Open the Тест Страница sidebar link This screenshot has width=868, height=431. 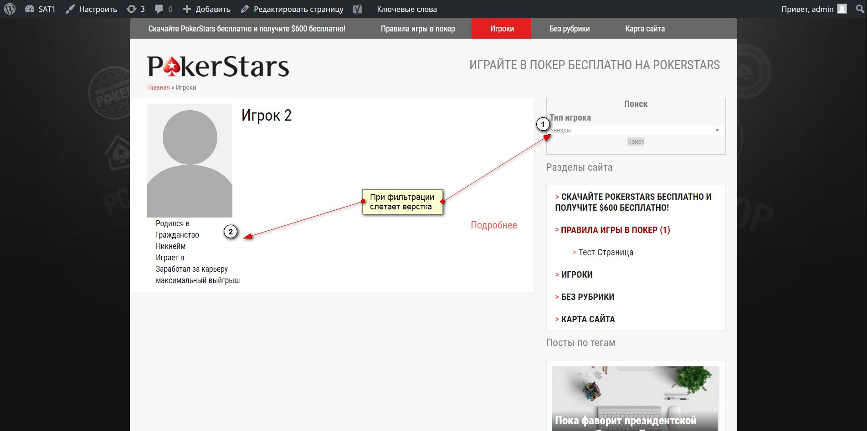click(606, 252)
